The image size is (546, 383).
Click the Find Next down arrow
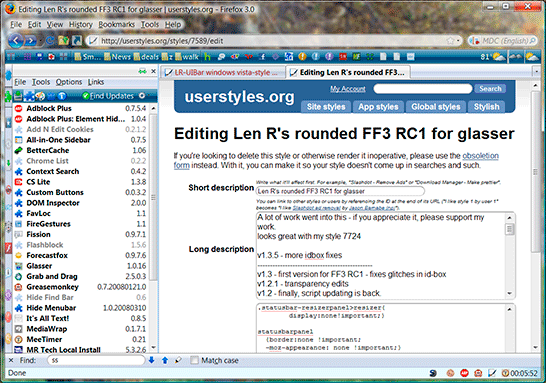151,360
